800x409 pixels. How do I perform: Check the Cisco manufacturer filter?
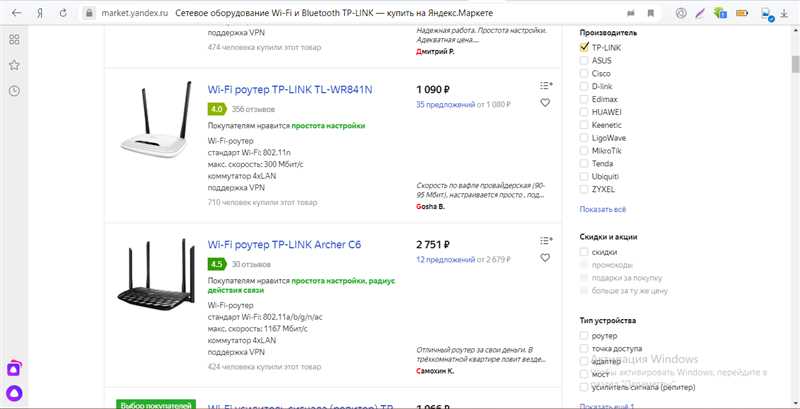coord(584,73)
